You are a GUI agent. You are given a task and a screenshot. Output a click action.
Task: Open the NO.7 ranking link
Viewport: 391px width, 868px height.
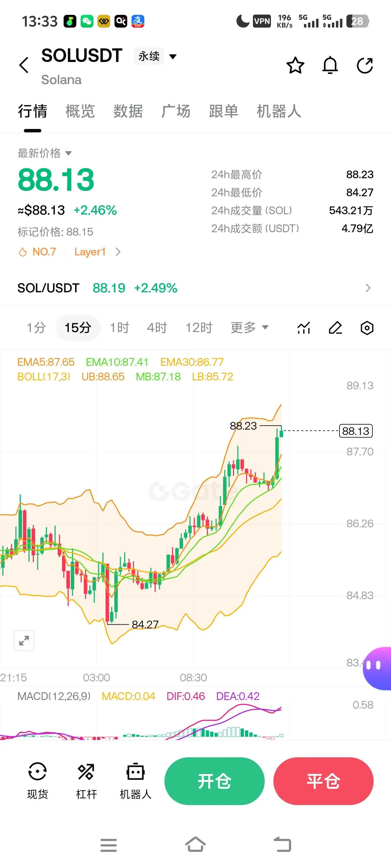click(44, 252)
